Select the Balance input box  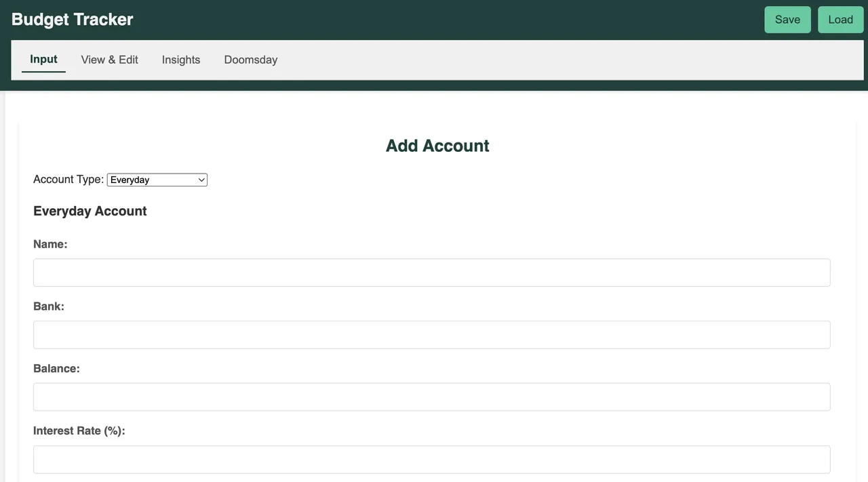432,397
